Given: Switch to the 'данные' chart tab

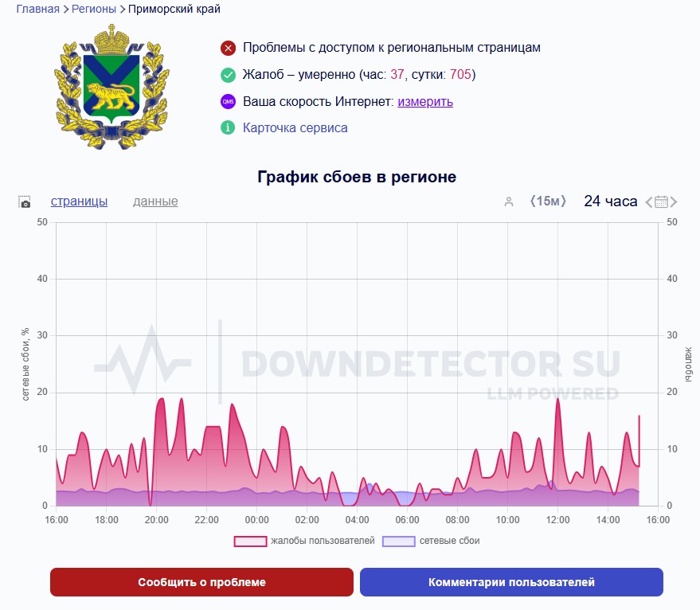Looking at the screenshot, I should pyautogui.click(x=155, y=201).
